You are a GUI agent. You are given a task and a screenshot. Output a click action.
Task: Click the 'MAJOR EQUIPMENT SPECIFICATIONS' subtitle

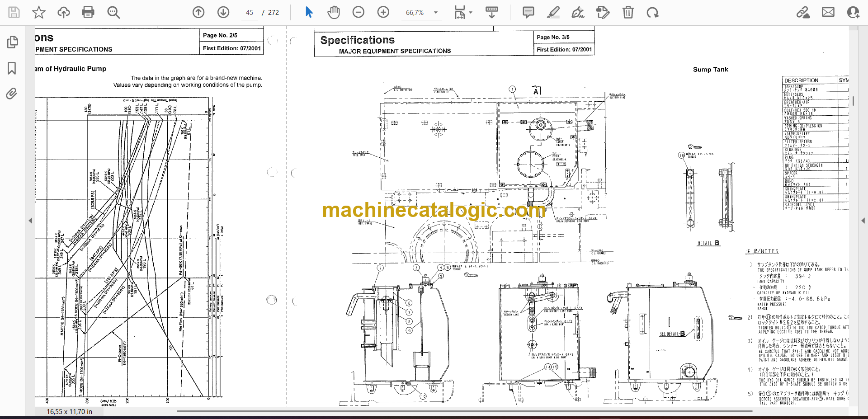[395, 51]
